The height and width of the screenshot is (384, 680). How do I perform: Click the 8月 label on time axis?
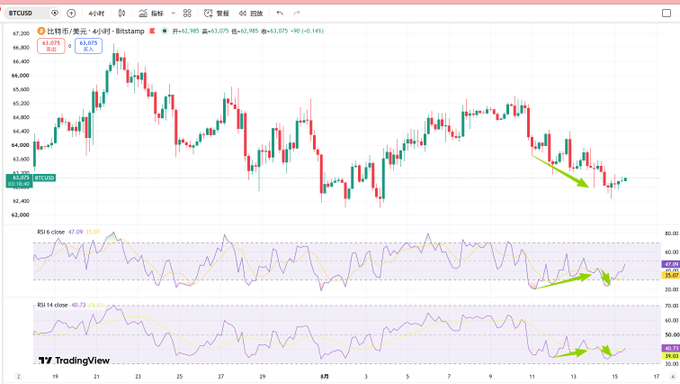click(x=324, y=377)
